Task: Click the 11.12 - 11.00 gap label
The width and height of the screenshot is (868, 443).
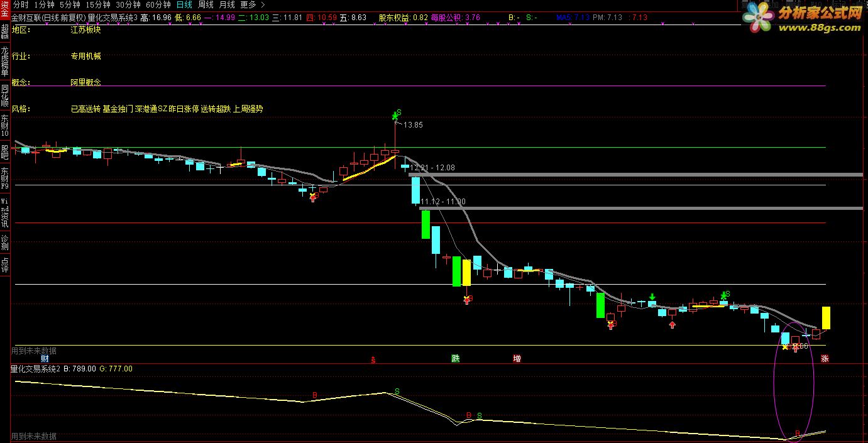Action: 443,202
